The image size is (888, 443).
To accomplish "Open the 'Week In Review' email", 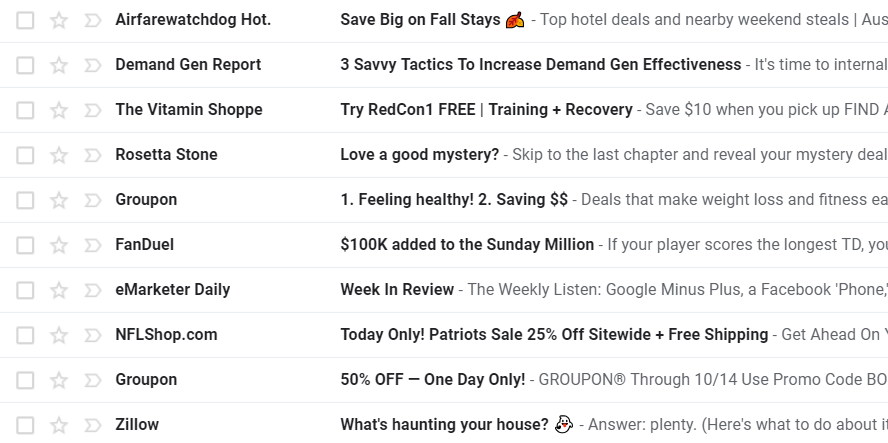I will (397, 290).
